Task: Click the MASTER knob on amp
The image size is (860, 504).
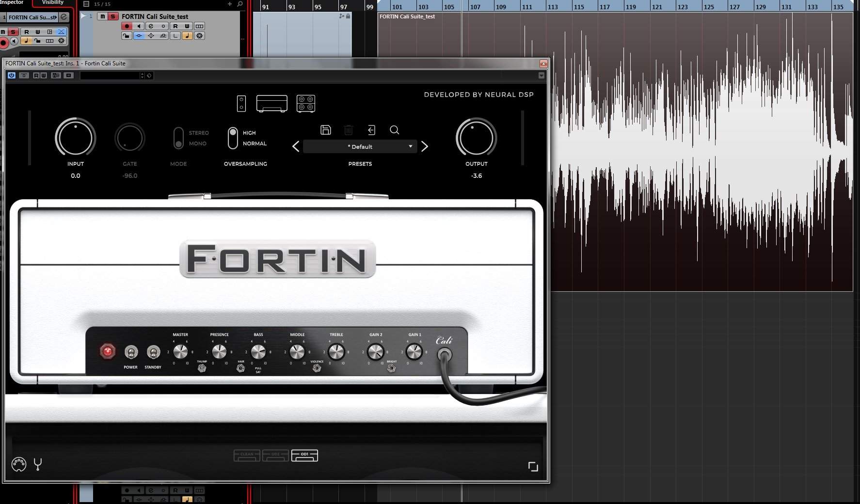Action: click(x=180, y=352)
